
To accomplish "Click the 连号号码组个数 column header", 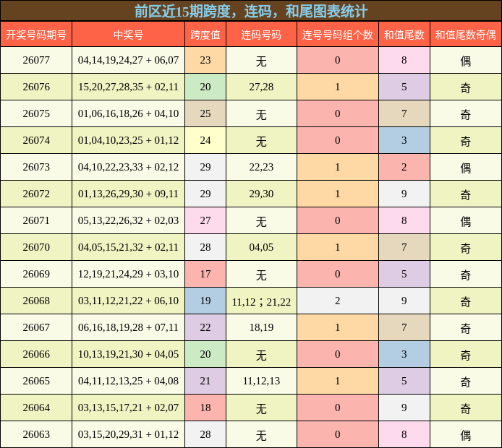I will pos(338,35).
